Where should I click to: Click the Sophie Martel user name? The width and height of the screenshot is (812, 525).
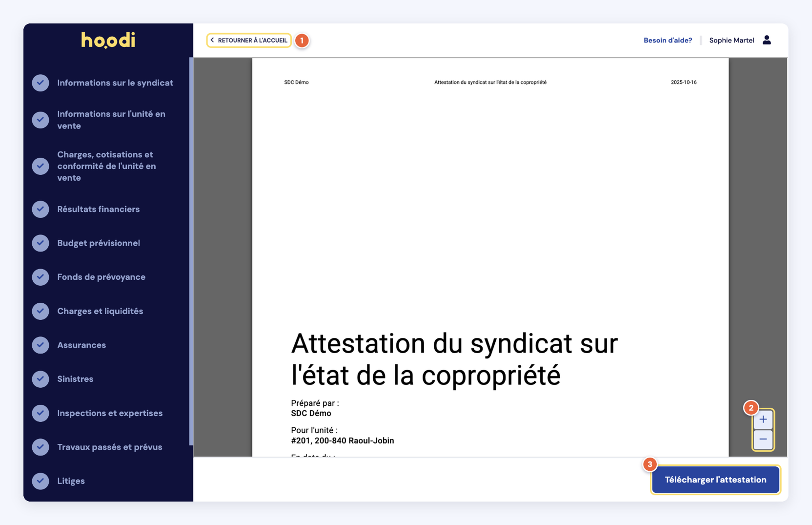731,40
